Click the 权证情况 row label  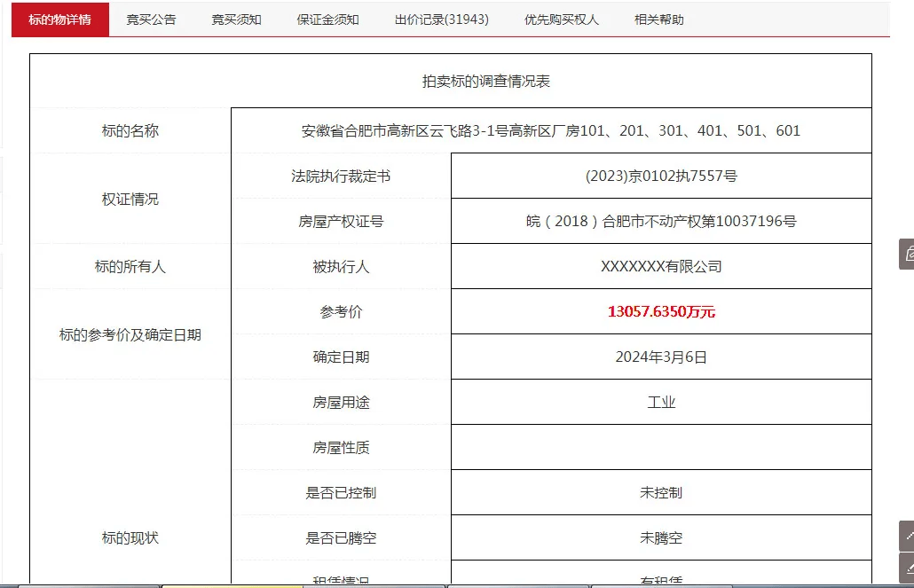coord(130,199)
